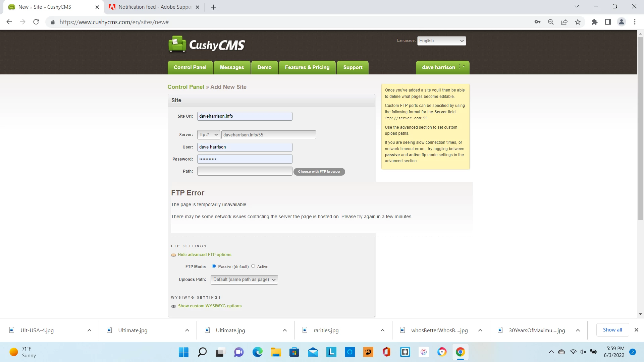The image size is (644, 362).
Task: Click Choose with FTP browser button
Action: coord(319,172)
